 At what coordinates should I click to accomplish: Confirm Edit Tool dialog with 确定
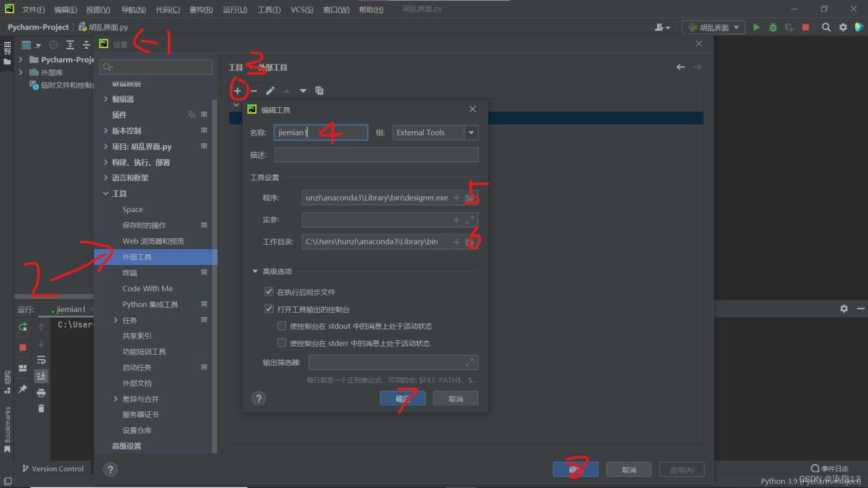pyautogui.click(x=402, y=398)
